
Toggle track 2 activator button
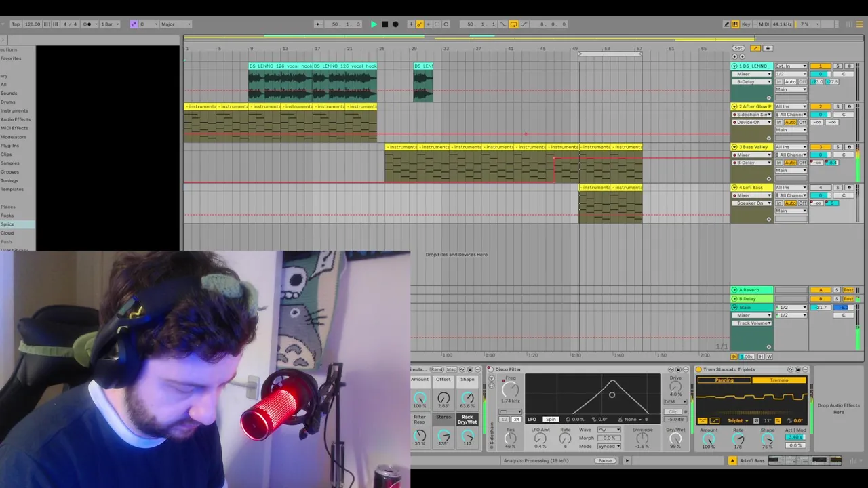(x=821, y=106)
